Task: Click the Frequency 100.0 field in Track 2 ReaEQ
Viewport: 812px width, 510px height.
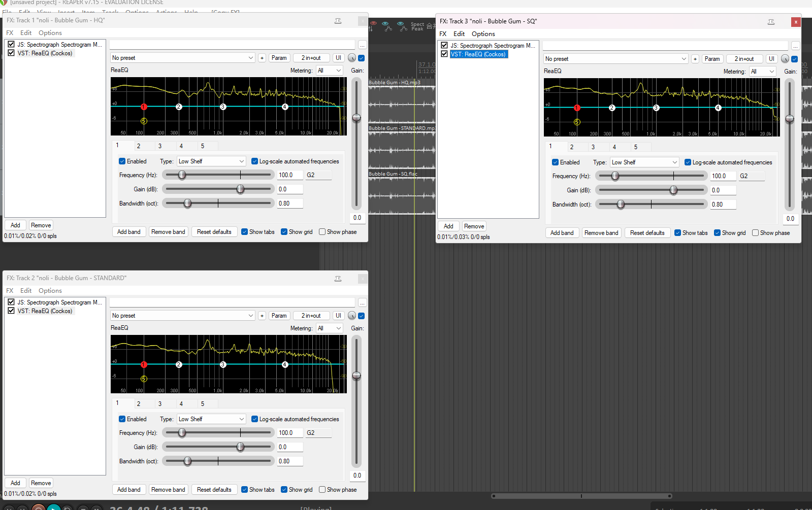Action: [x=290, y=433]
